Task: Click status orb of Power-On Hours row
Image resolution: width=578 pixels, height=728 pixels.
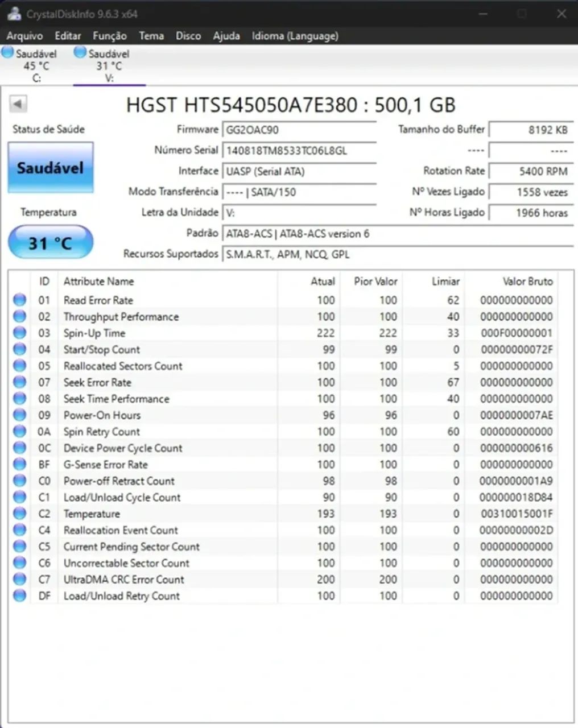Action: tap(20, 415)
